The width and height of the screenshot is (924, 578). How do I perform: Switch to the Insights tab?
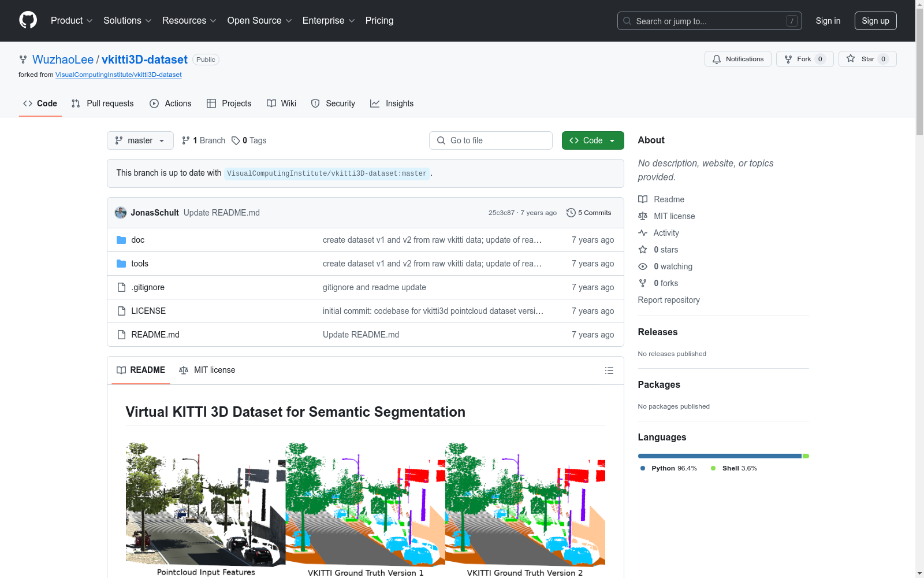pos(392,103)
